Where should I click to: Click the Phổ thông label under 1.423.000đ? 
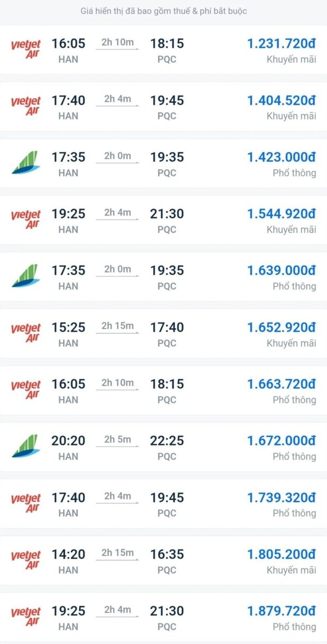pos(294,173)
